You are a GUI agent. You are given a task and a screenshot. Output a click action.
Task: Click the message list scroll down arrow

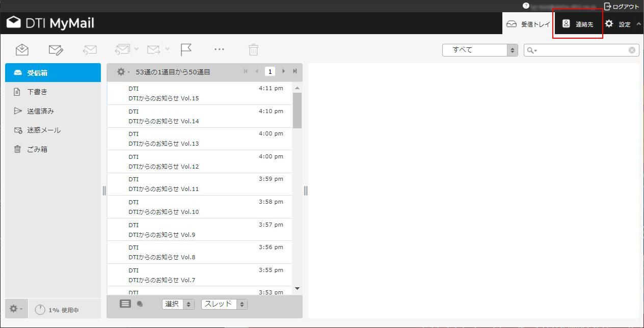tap(298, 289)
